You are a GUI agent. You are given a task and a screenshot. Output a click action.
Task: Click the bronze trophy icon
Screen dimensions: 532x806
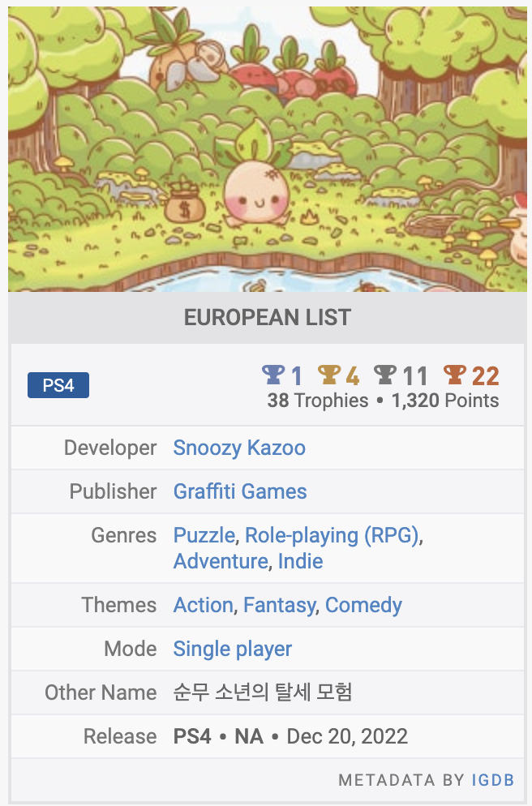(455, 375)
